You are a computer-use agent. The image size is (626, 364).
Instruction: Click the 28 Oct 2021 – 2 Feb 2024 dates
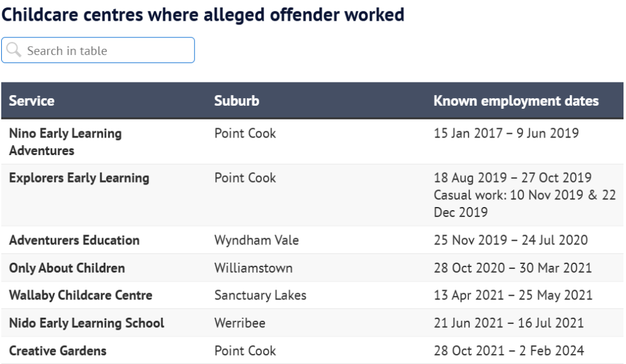coord(509,351)
